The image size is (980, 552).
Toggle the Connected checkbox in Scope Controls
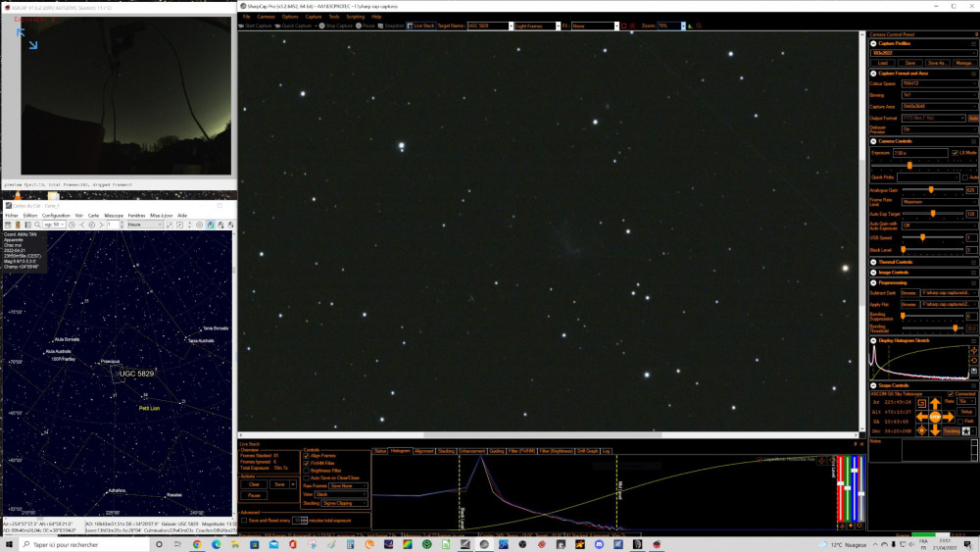tap(951, 394)
